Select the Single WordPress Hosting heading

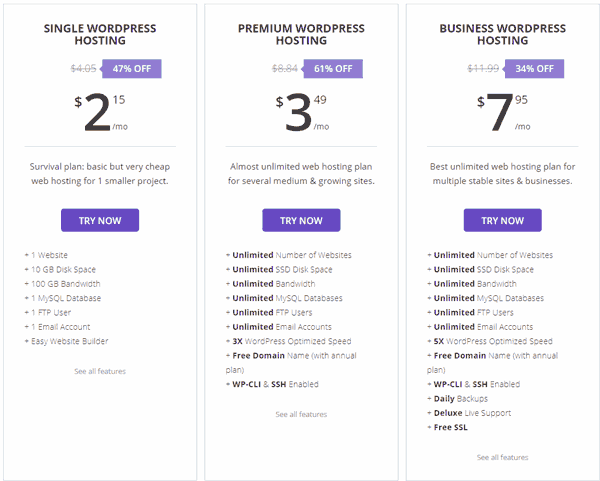(100, 34)
